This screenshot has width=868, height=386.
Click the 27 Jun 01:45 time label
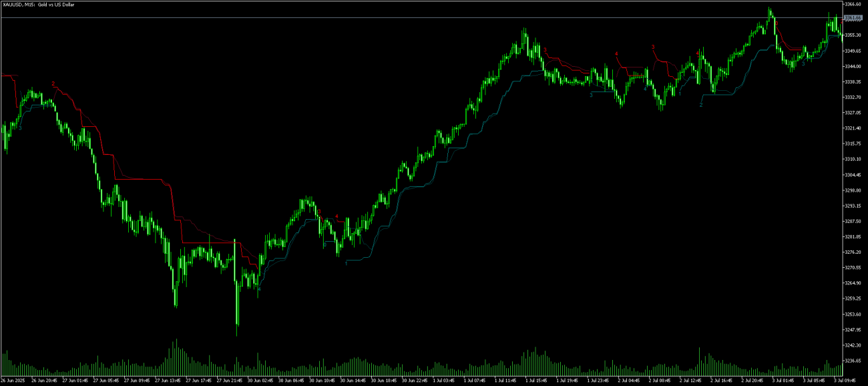tap(75, 381)
